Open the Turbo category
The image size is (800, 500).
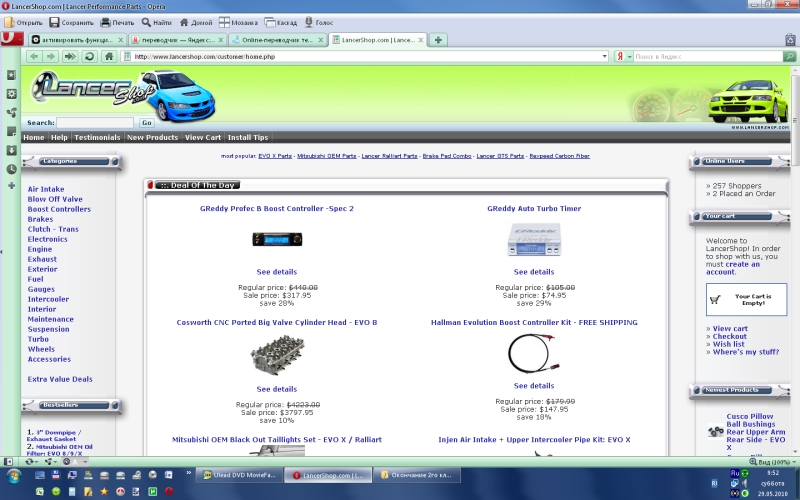pyautogui.click(x=38, y=339)
